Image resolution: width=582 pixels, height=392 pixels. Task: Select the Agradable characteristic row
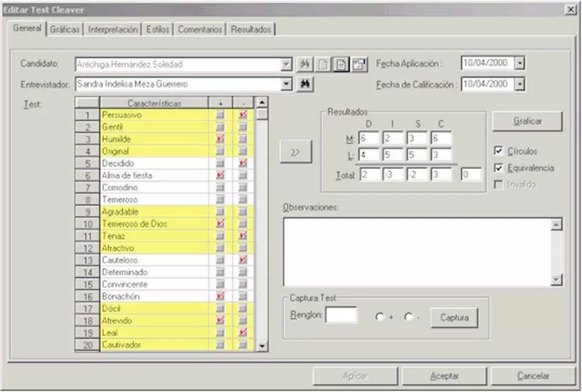point(154,212)
